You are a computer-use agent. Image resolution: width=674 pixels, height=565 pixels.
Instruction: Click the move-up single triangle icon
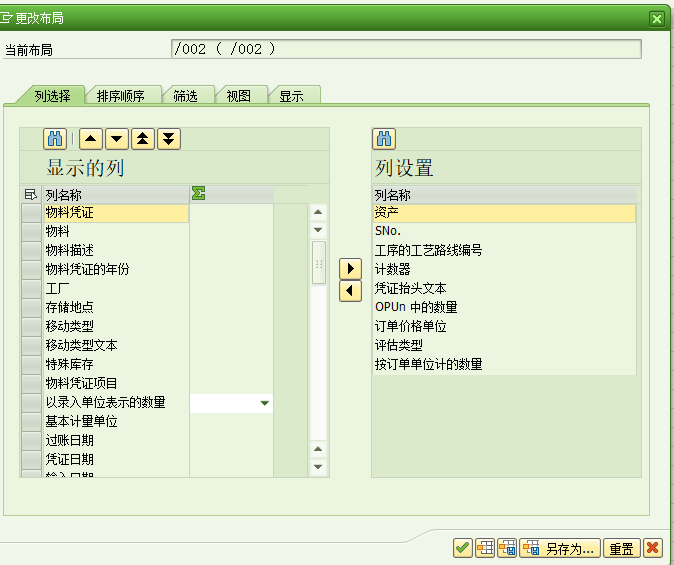click(90, 139)
